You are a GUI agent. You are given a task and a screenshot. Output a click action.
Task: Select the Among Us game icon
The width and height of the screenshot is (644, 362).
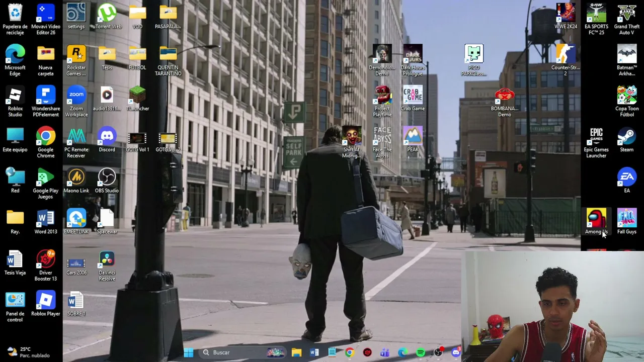click(596, 222)
